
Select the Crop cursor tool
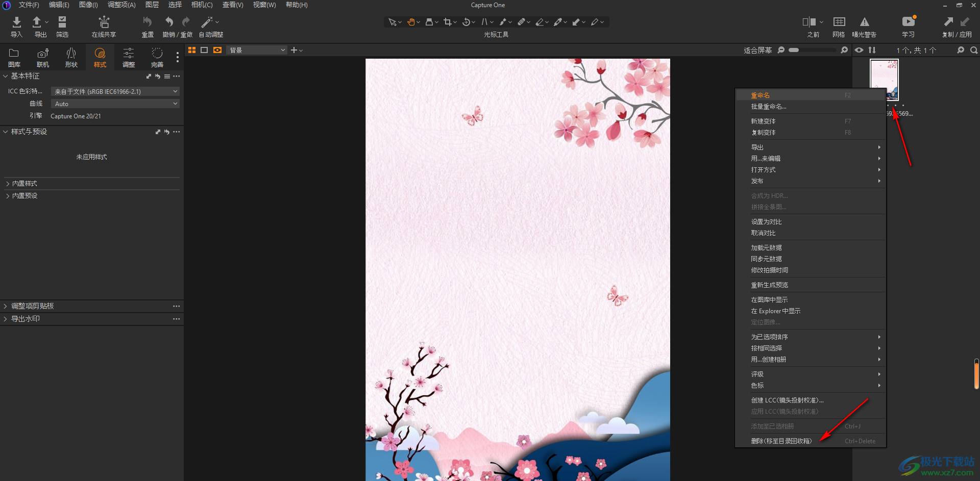448,22
